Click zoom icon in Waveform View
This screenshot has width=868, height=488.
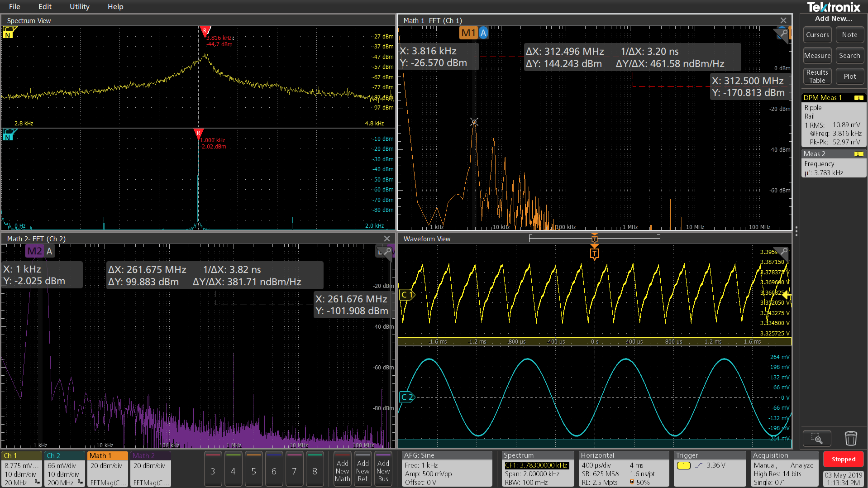point(784,252)
